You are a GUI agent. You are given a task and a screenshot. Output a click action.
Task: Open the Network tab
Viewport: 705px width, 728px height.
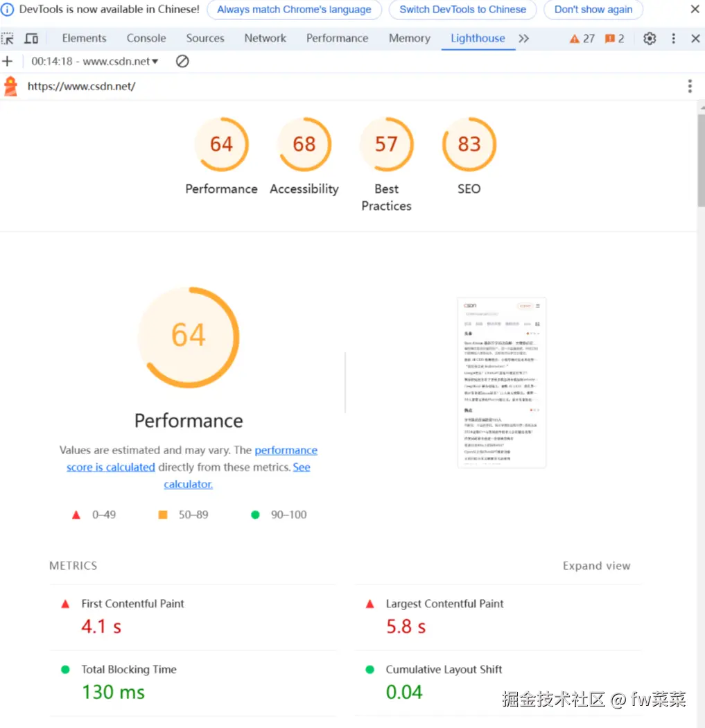265,39
